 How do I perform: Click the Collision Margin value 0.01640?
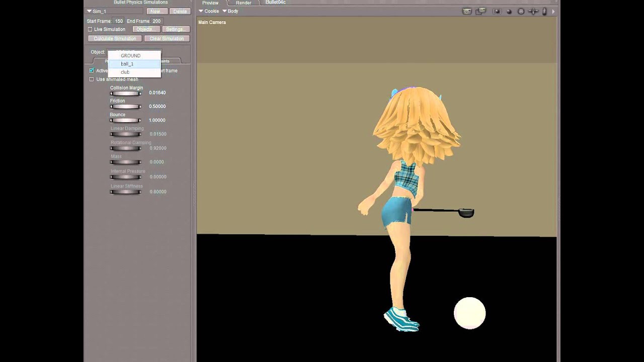(x=157, y=93)
